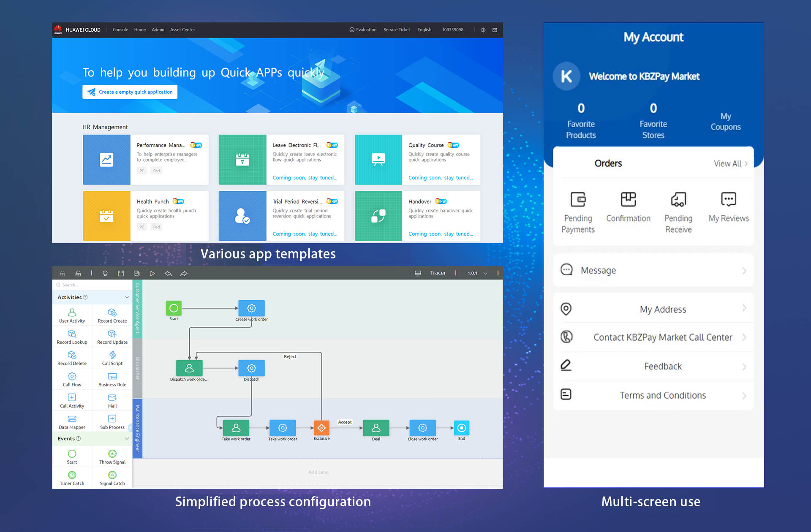Click Create a empty quick application
Screen dimensions: 811x532
(130, 92)
